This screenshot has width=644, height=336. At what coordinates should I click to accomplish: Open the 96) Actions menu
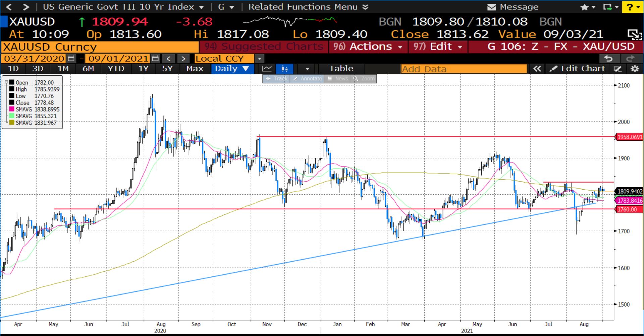(368, 47)
